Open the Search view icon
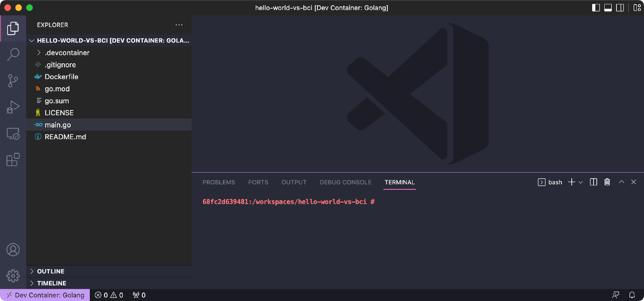Screen dimensions: 644x301 pyautogui.click(x=13, y=54)
